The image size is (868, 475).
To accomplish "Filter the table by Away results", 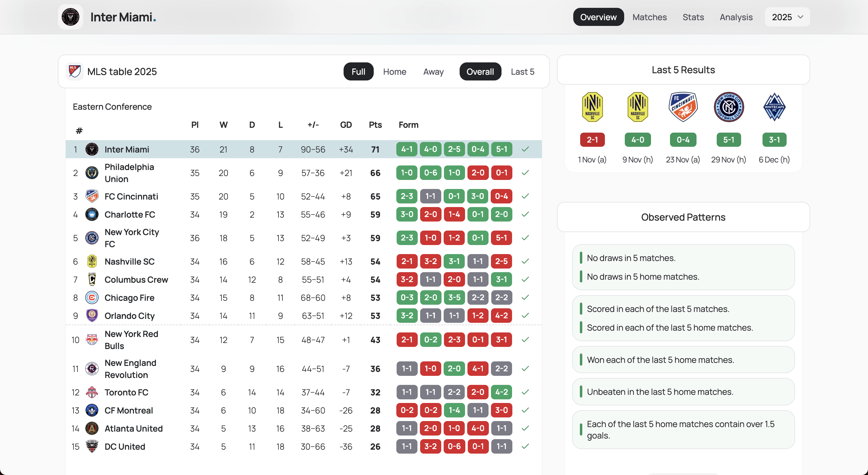I will coord(433,71).
